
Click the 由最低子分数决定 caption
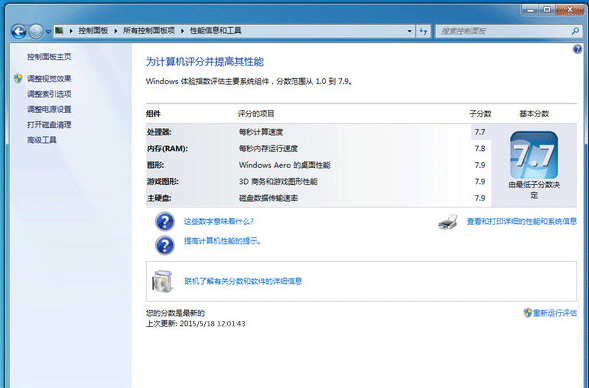[534, 190]
